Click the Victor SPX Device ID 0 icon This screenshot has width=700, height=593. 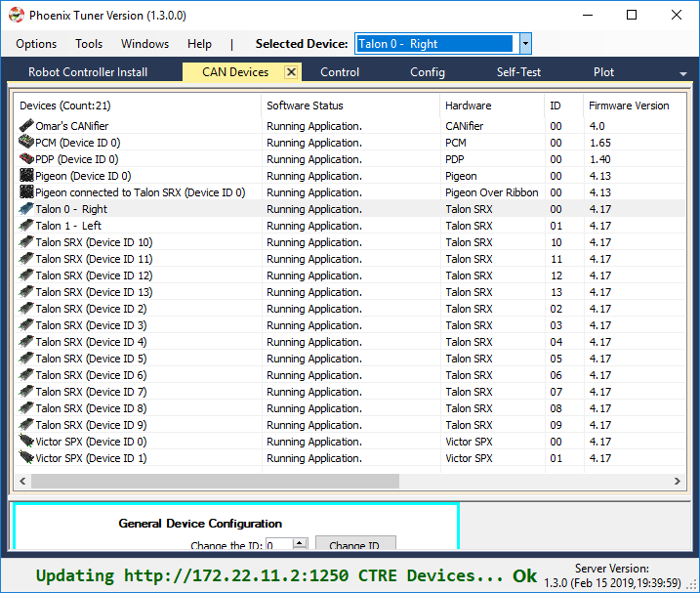26,441
